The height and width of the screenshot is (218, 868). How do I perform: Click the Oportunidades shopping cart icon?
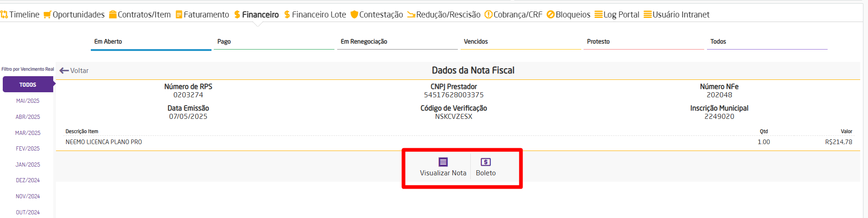pyautogui.click(x=47, y=15)
